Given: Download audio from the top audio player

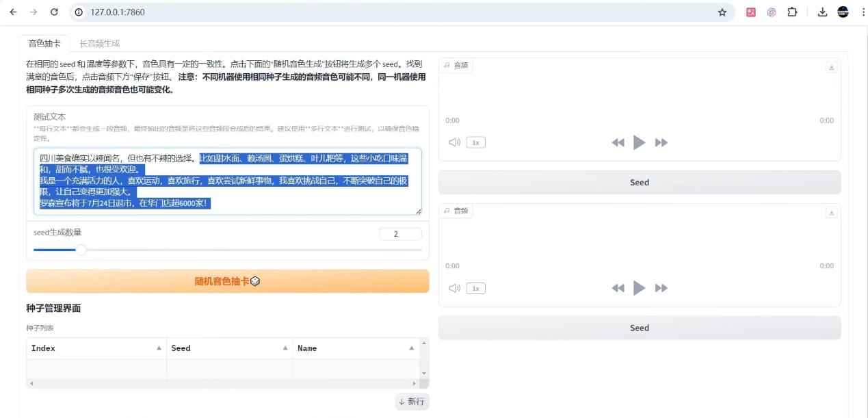Looking at the screenshot, I should (x=831, y=66).
